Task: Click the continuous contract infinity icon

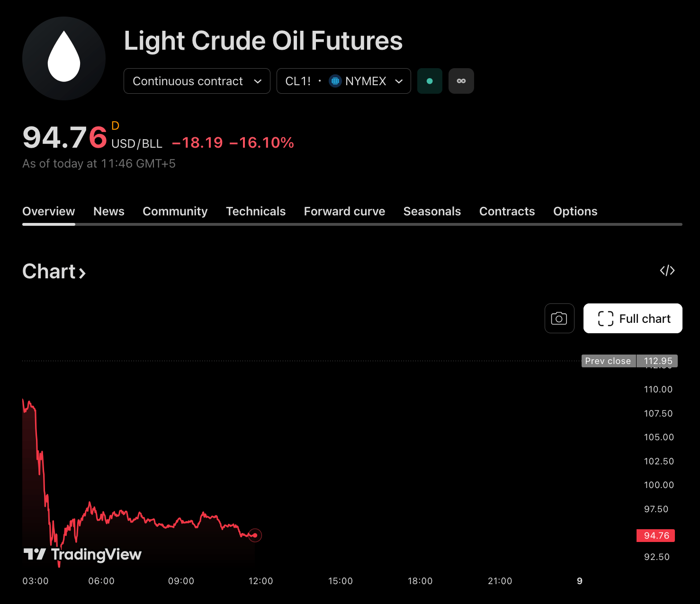Action: click(461, 81)
